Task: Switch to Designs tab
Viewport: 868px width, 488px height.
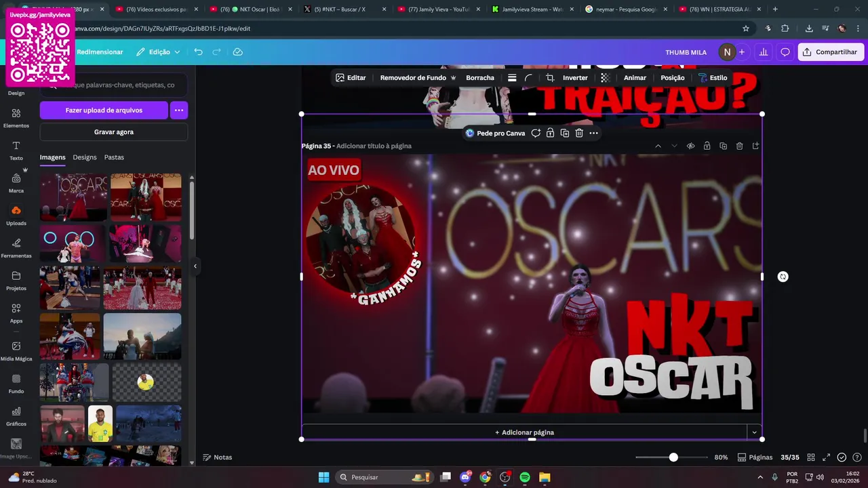Action: [85, 157]
